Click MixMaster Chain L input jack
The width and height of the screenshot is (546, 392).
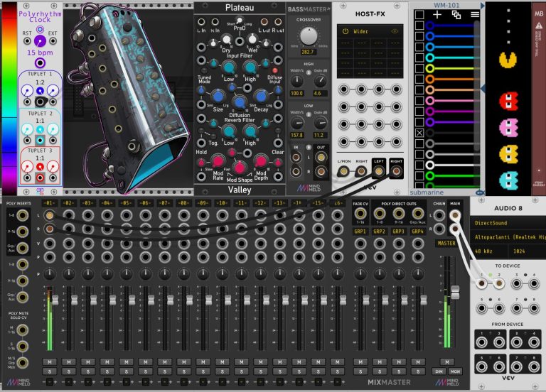pyautogui.click(x=439, y=215)
